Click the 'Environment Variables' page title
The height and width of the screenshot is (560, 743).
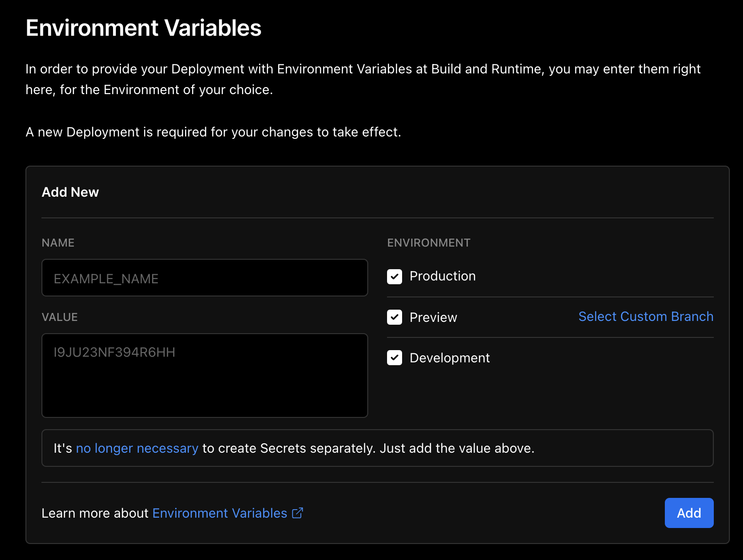[x=144, y=28]
